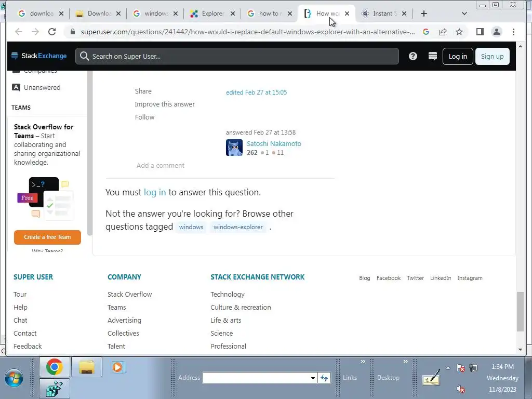532x399 pixels.
Task: Click the cube application taskbar icon
Action: click(x=54, y=389)
